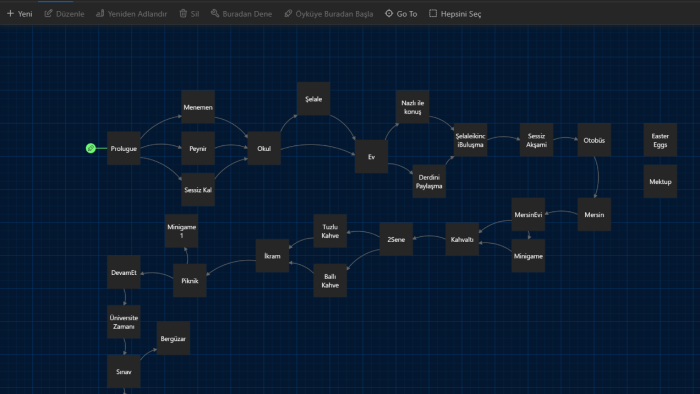Image resolution: width=700 pixels, height=394 pixels.
Task: Click Buradan Dene test button
Action: point(242,14)
